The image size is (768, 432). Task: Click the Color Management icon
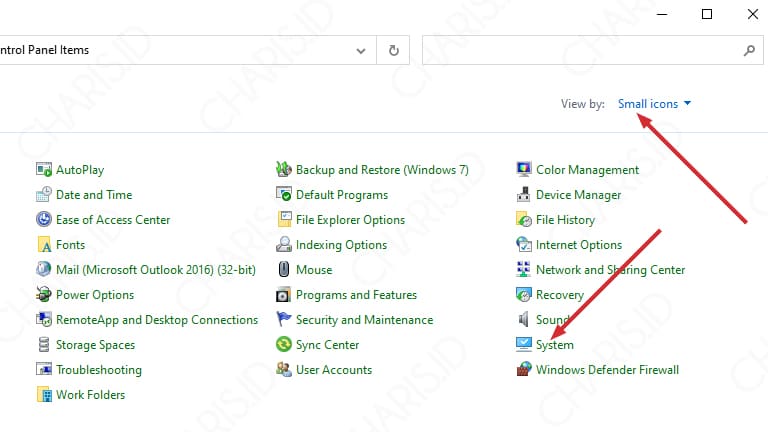(524, 170)
